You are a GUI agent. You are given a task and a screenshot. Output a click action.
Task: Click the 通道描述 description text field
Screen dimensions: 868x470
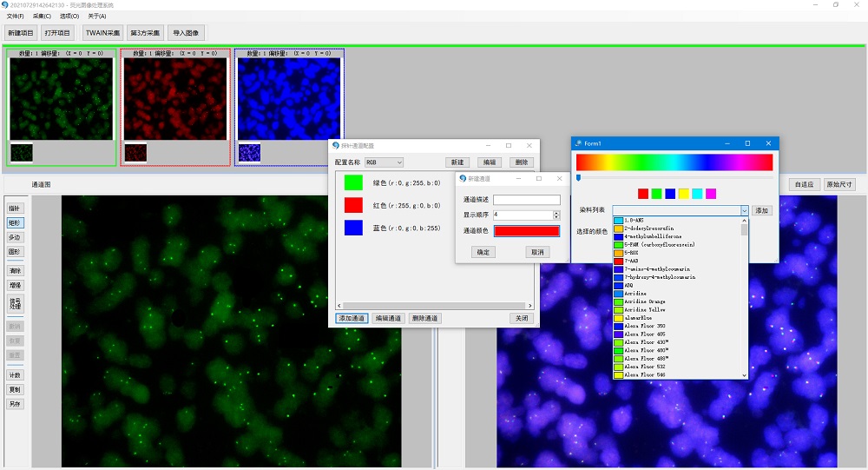point(527,200)
